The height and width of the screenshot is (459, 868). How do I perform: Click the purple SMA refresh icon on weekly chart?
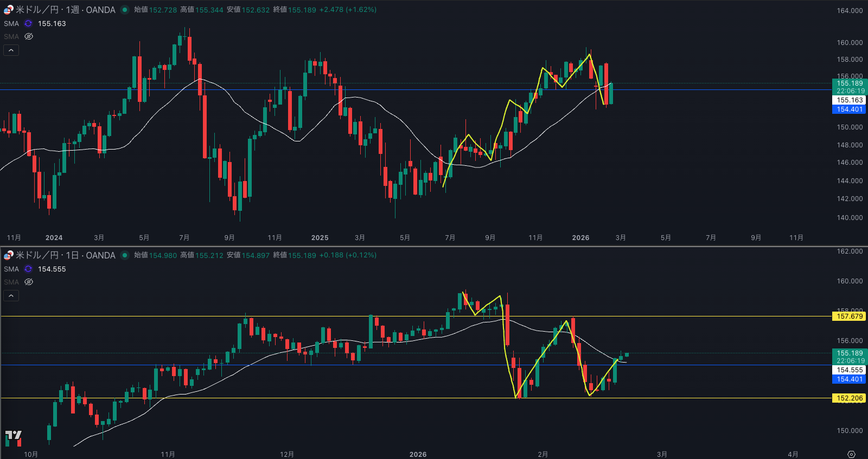tap(28, 24)
